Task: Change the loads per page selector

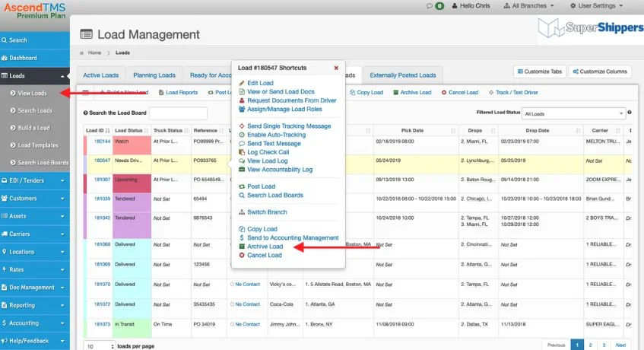Action: [99, 346]
